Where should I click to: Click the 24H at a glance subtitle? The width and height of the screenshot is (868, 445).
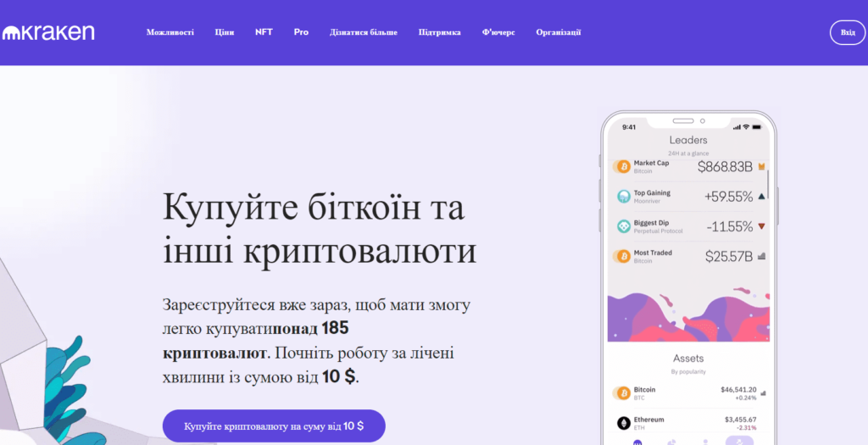coord(688,153)
